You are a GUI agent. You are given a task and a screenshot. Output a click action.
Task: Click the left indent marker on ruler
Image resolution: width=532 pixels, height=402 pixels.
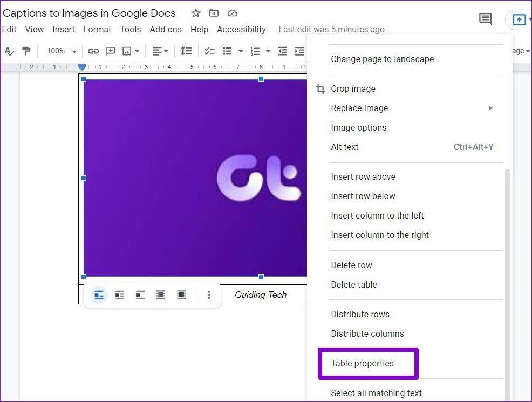[82, 67]
